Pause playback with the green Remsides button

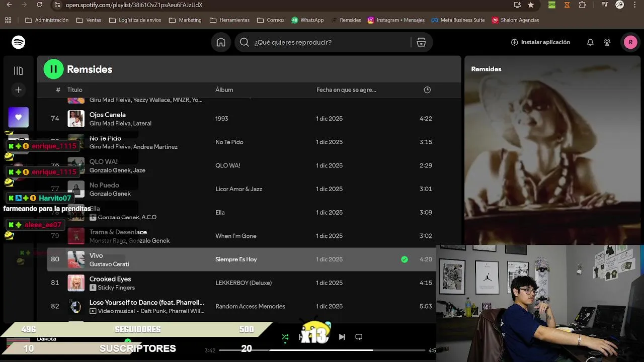point(54,69)
